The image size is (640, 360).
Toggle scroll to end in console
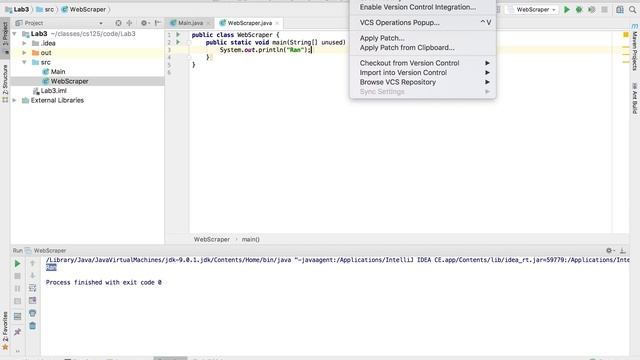click(33, 301)
